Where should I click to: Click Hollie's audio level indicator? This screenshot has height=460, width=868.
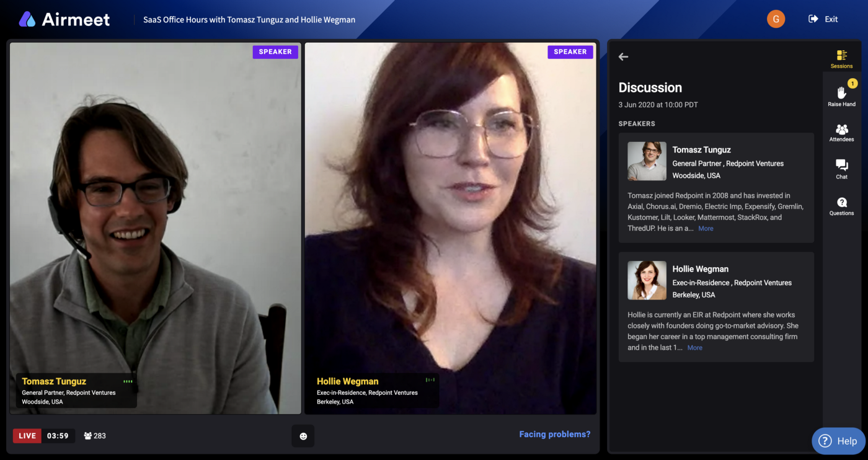pos(430,379)
